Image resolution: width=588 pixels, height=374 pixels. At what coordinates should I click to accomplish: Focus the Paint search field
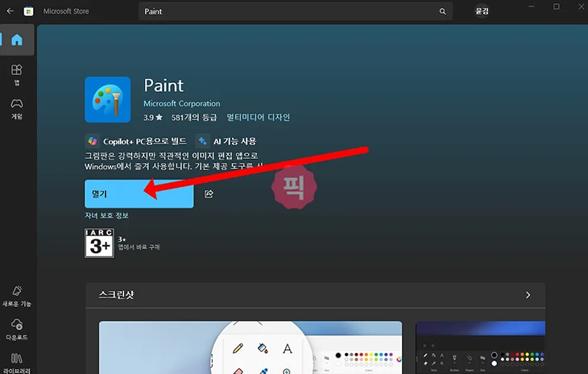pyautogui.click(x=295, y=11)
